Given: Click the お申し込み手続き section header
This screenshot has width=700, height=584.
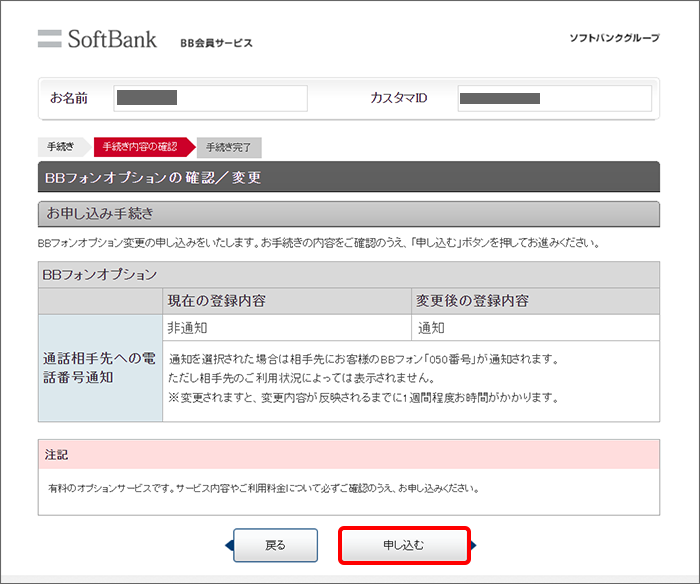Looking at the screenshot, I should pos(349,214).
